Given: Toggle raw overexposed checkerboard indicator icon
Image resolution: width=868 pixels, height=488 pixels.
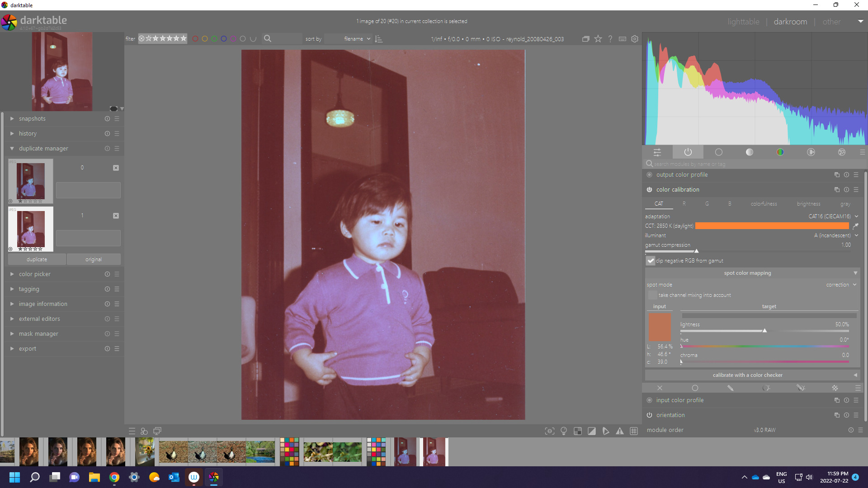Looking at the screenshot, I should click(578, 431).
